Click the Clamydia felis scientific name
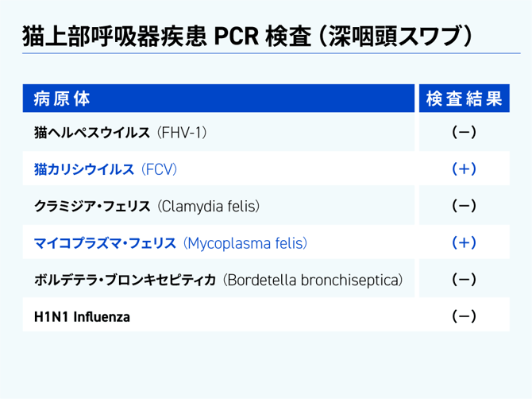This screenshot has height=399, width=532. point(210,207)
